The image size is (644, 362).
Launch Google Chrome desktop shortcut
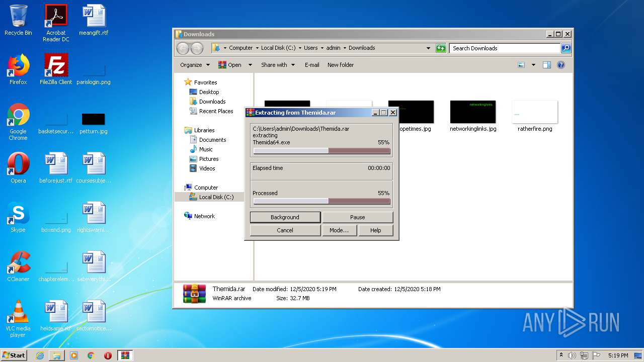(x=18, y=122)
